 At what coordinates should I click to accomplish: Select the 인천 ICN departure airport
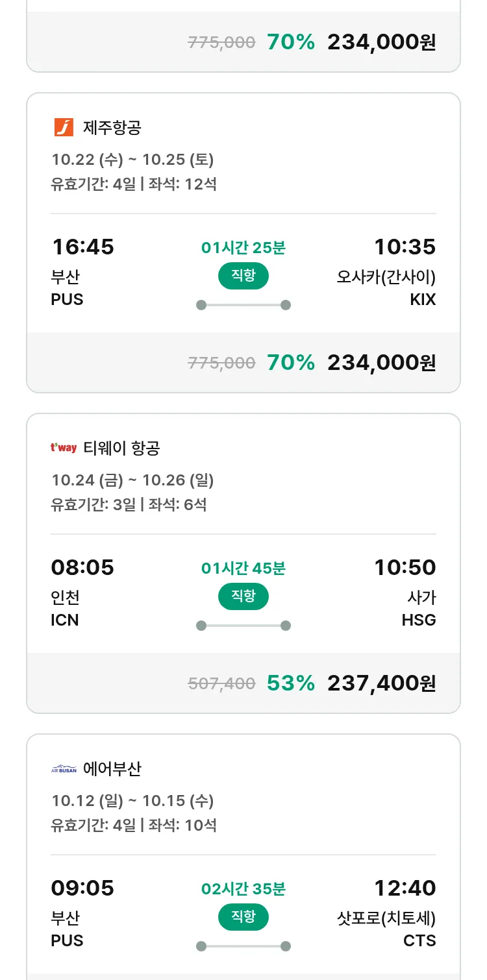click(65, 608)
